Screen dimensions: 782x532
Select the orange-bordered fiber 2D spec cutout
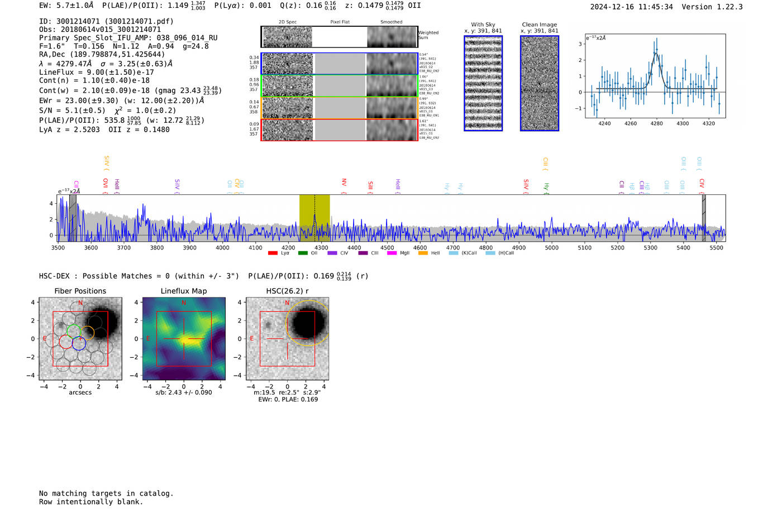coord(288,108)
